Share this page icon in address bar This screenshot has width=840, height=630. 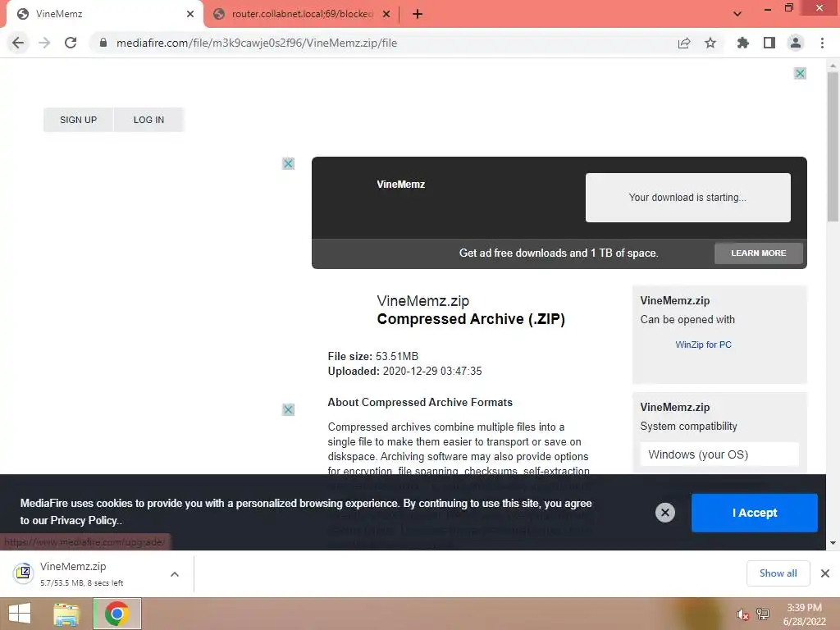[684, 43]
